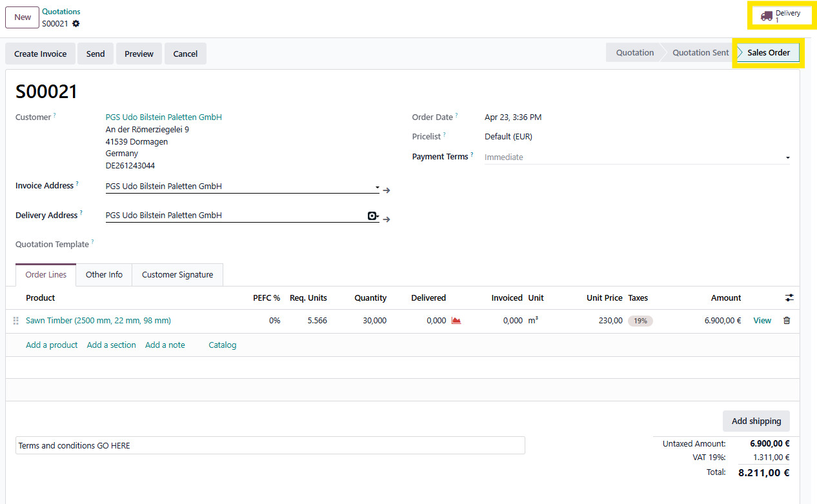
Task: Click the Delivery Address record icon
Action: [x=372, y=216]
